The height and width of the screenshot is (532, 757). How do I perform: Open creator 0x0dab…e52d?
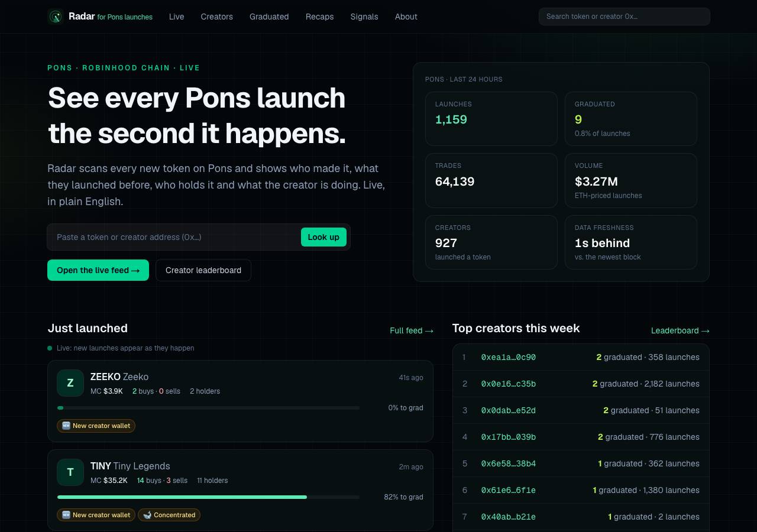(x=509, y=410)
